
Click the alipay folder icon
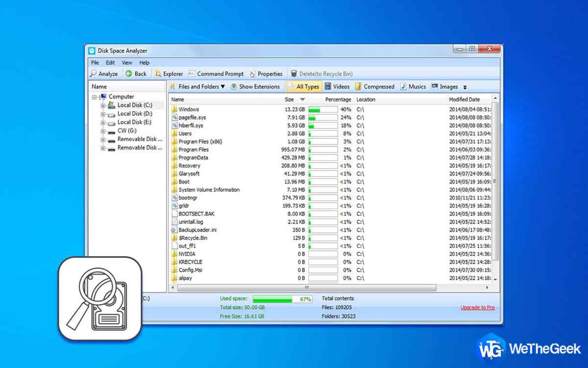[x=174, y=278]
